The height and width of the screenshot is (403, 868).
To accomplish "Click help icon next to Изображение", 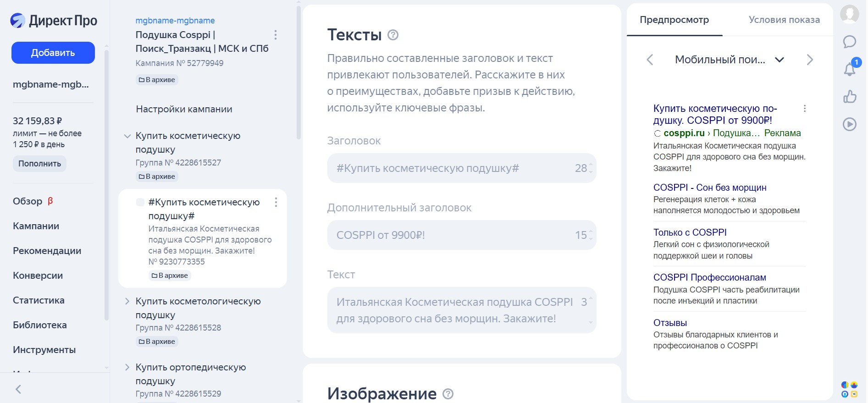I will tap(448, 394).
